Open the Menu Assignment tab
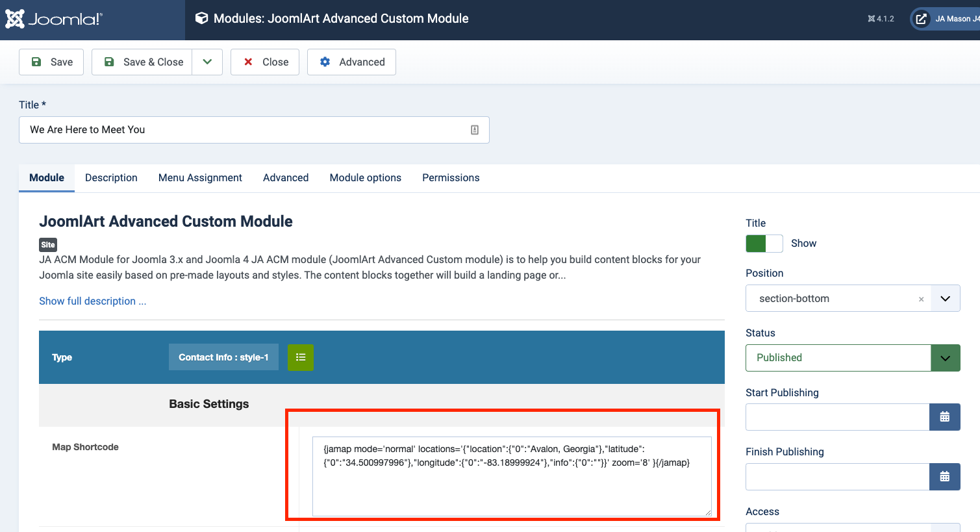 [x=200, y=178]
